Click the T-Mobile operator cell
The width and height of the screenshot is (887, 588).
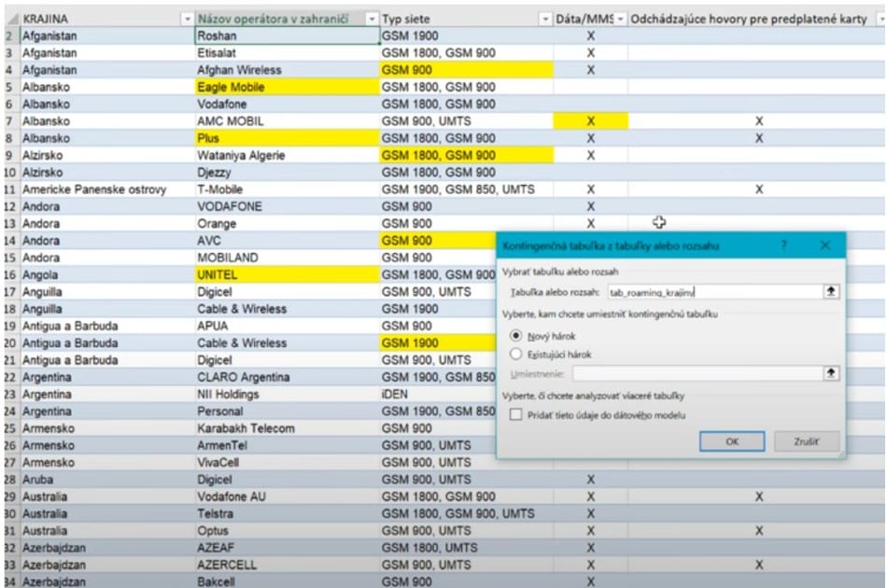pos(288,189)
